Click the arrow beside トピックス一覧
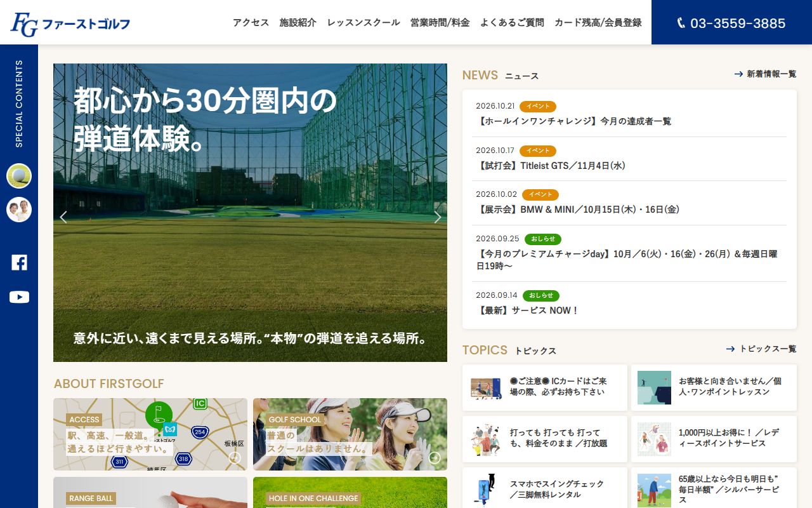812x508 pixels. click(731, 349)
